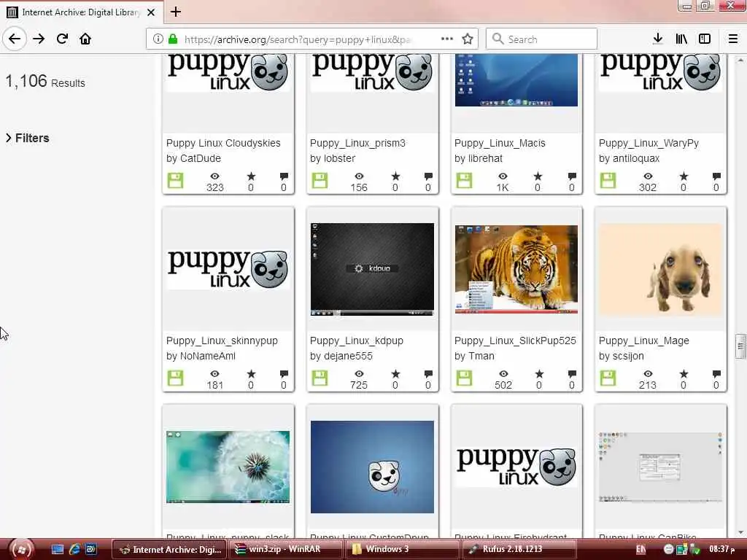Image resolution: width=747 pixels, height=560 pixels.
Task: Open the Puppy Linux Cloudyskies item
Action: [x=223, y=144]
